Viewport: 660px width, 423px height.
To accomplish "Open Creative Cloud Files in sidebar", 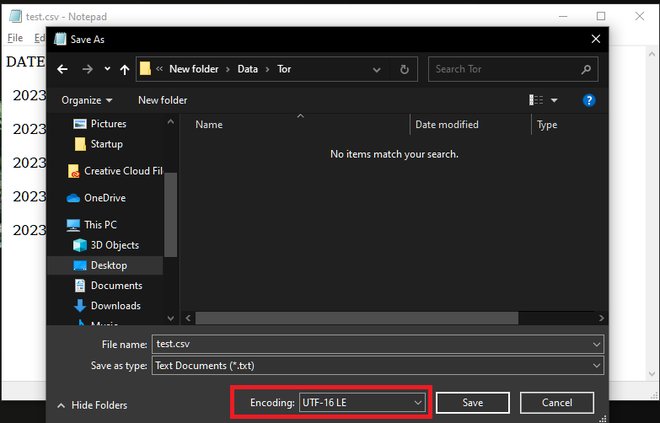I will point(123,171).
